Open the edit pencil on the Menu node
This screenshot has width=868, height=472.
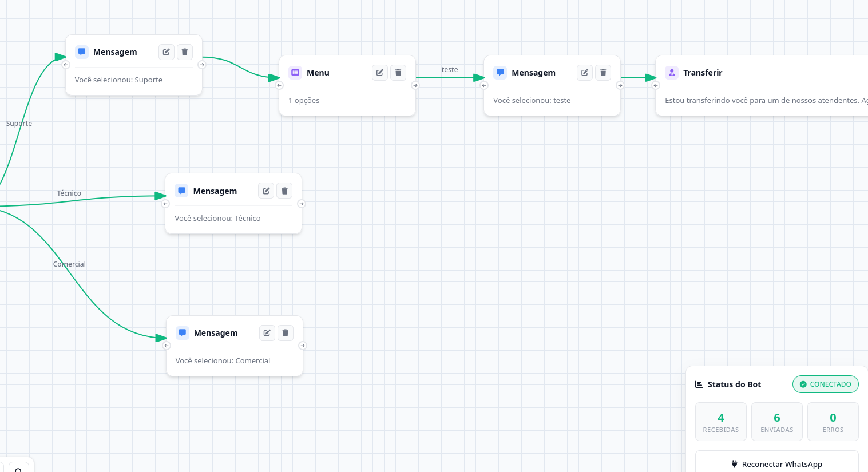pos(380,73)
